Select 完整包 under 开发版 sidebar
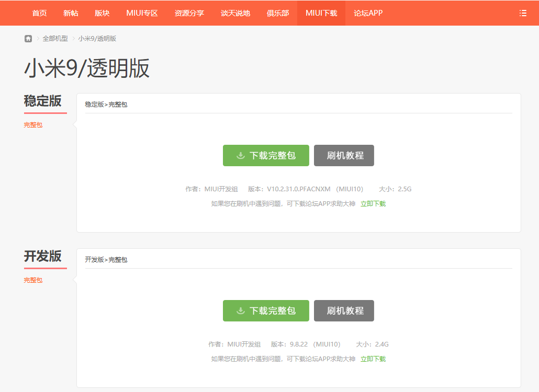This screenshot has height=392, width=539. pos(33,280)
